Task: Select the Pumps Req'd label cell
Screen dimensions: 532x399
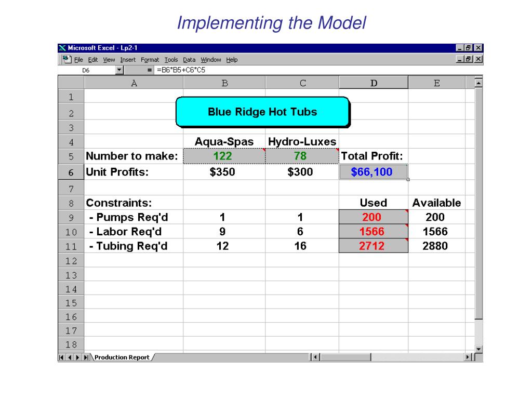Action: 134,217
